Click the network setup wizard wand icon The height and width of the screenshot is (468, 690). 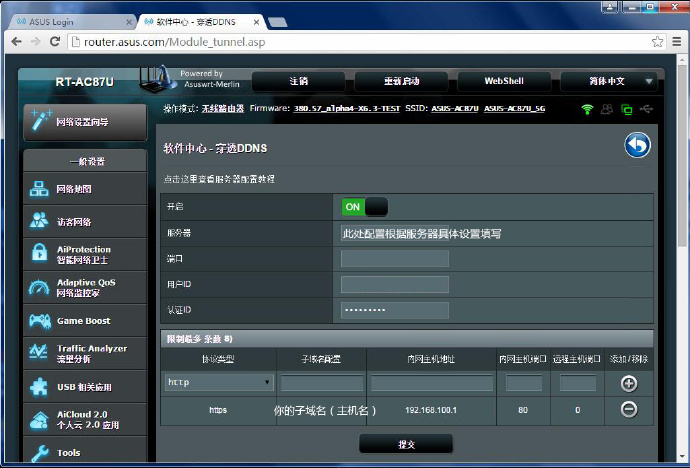41,120
